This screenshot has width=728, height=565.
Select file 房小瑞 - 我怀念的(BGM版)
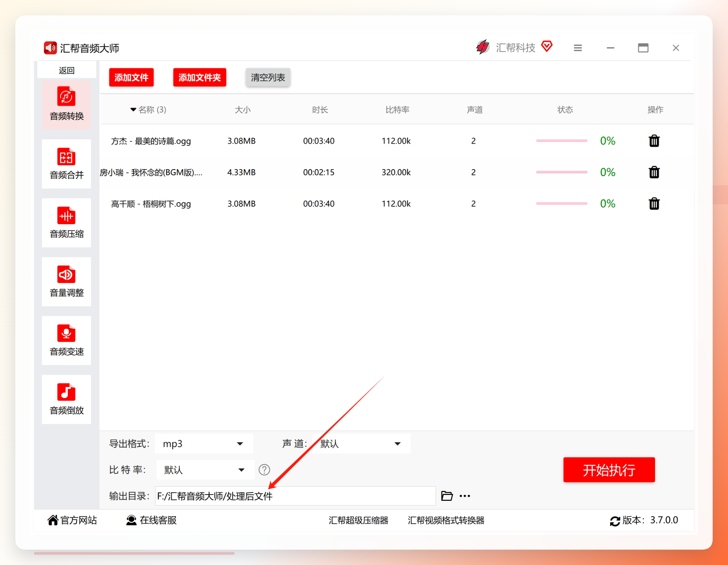coord(151,172)
